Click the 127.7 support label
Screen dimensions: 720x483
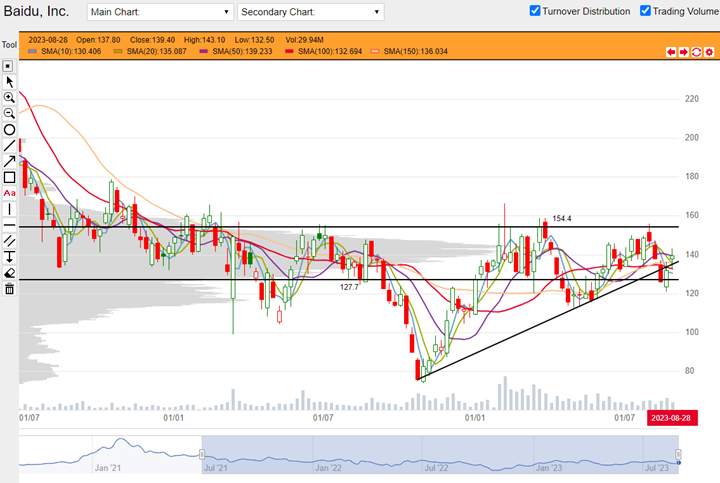tap(349, 287)
